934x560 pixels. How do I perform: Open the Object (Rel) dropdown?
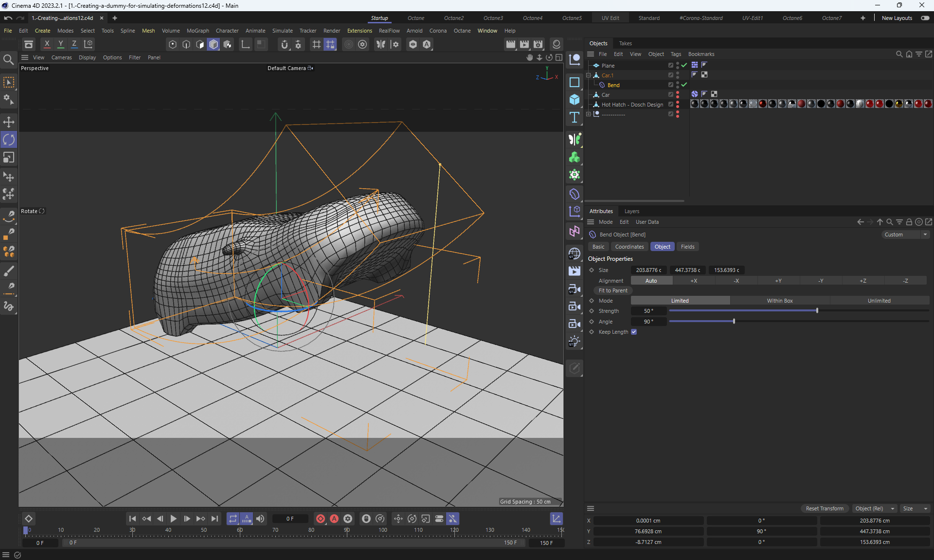tap(875, 508)
